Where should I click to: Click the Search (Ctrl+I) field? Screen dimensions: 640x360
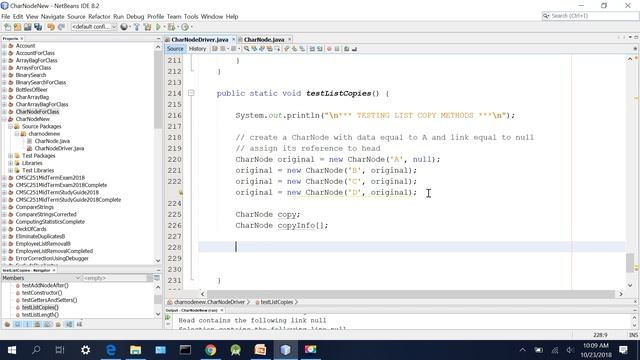point(590,16)
